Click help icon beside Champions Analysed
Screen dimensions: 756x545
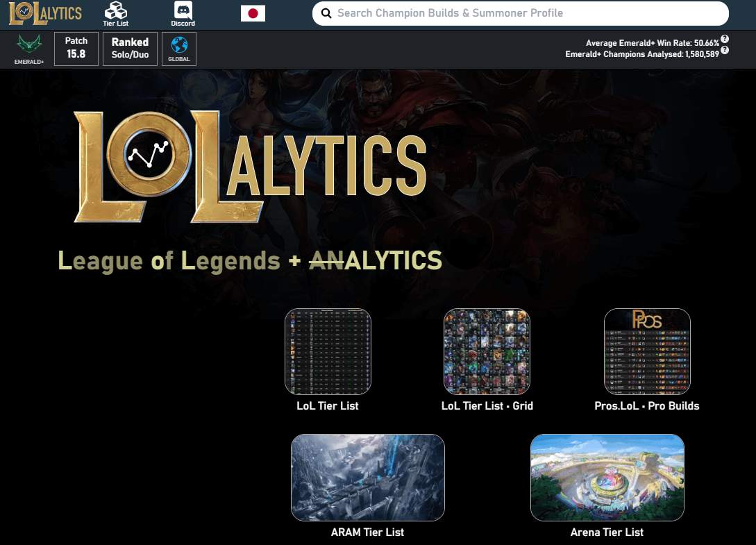click(x=725, y=50)
